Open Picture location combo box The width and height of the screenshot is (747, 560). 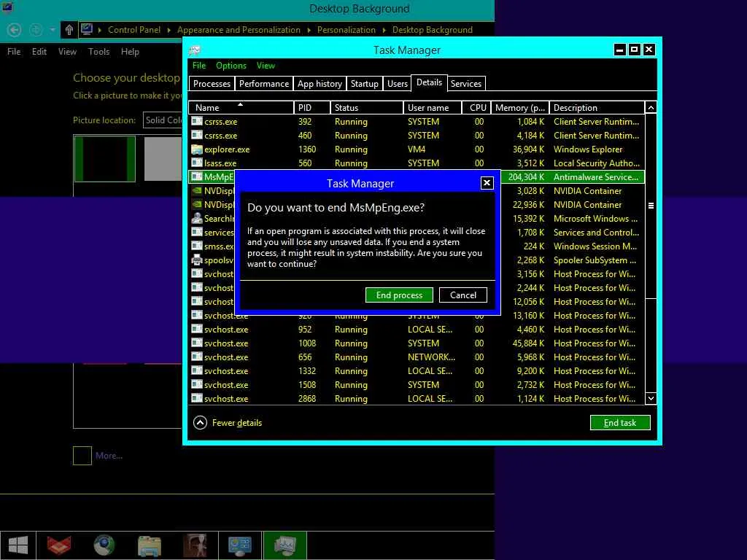tap(162, 120)
